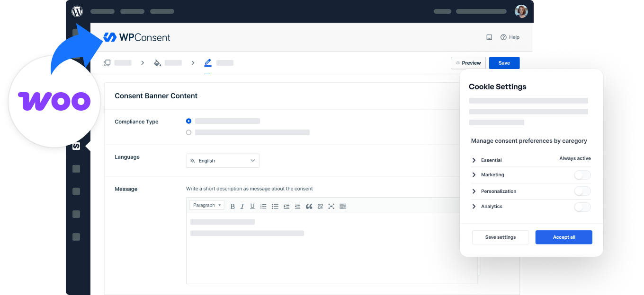This screenshot has width=644, height=295.
Task: Click the Preview button
Action: click(x=468, y=63)
